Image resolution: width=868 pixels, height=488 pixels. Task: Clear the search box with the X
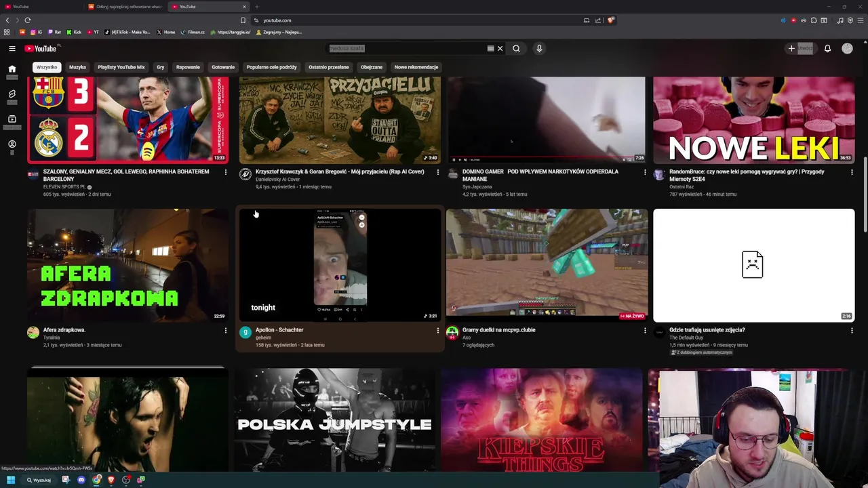tap(500, 48)
